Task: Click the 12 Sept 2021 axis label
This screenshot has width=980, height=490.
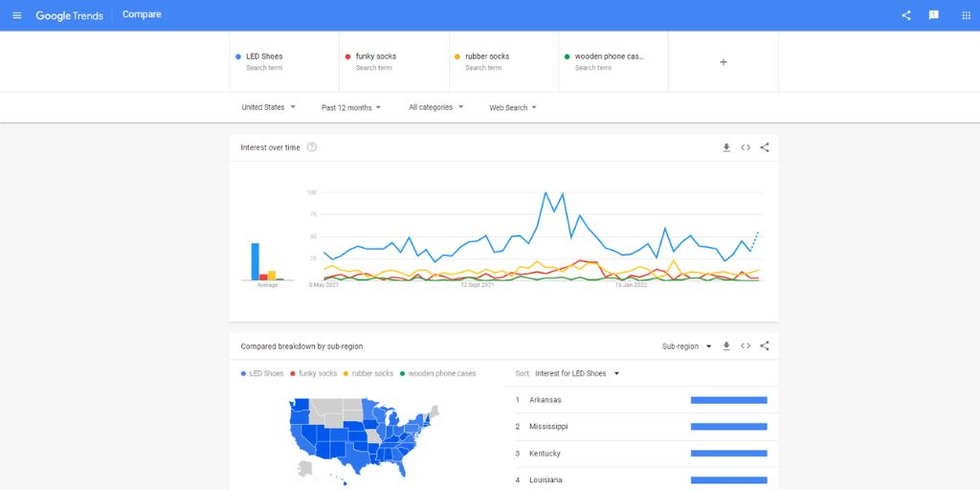Action: point(477,285)
